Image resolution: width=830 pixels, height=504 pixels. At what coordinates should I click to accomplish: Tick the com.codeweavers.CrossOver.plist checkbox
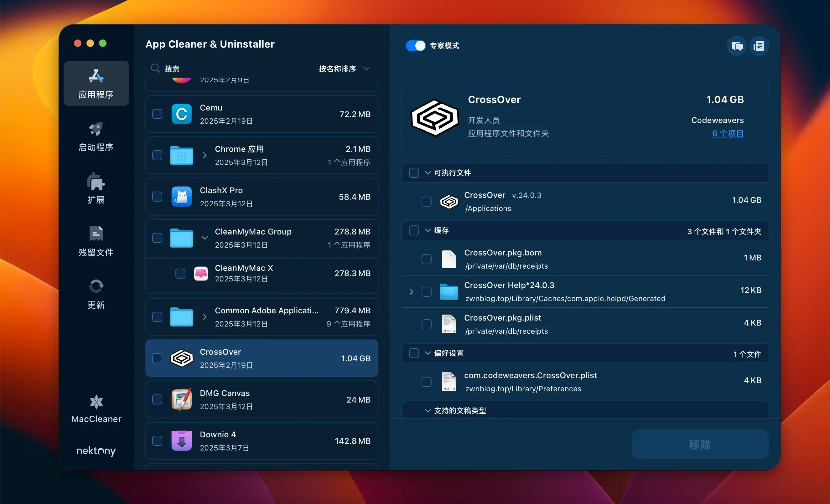click(427, 382)
